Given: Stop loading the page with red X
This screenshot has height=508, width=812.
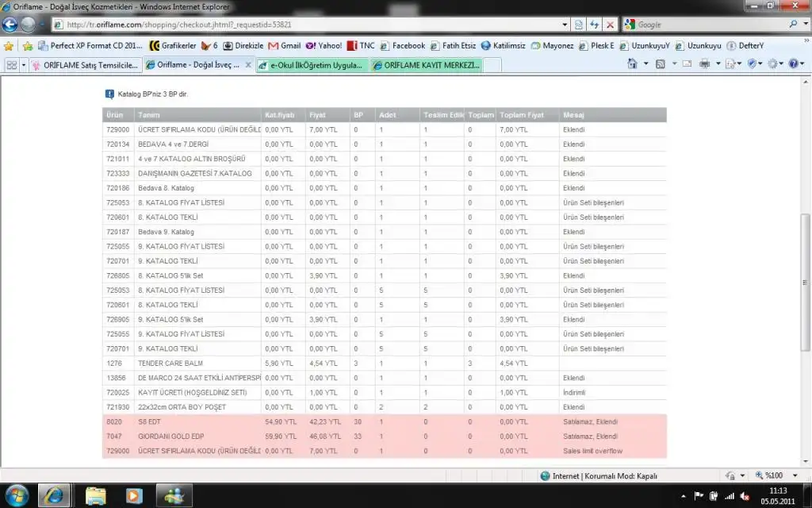Looking at the screenshot, I should 610,25.
